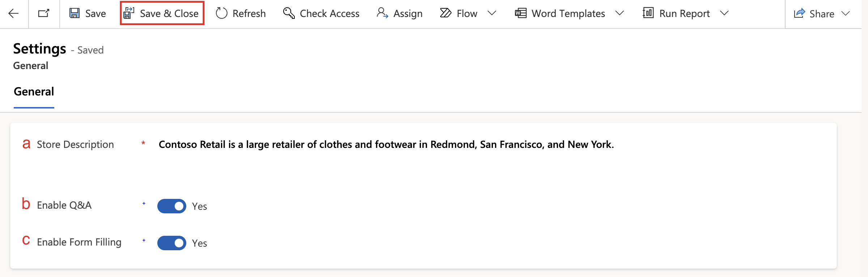Open record in new window icon
Viewport: 868px width, 277px height.
pyautogui.click(x=44, y=13)
